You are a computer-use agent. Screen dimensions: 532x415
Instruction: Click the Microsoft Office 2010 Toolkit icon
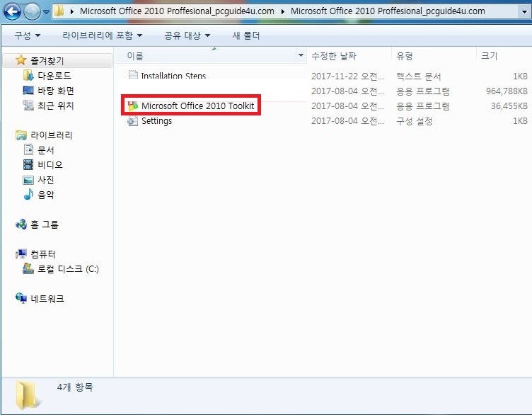point(133,106)
